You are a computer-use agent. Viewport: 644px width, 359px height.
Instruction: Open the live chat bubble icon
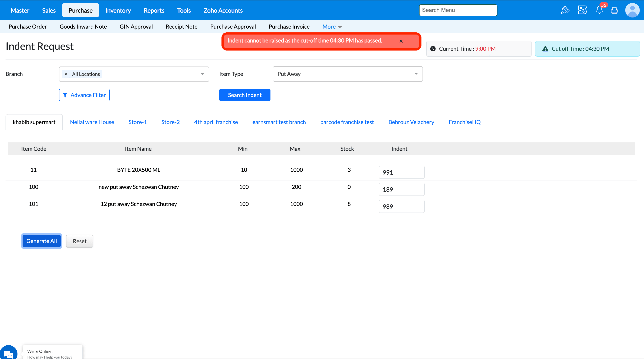click(9, 353)
